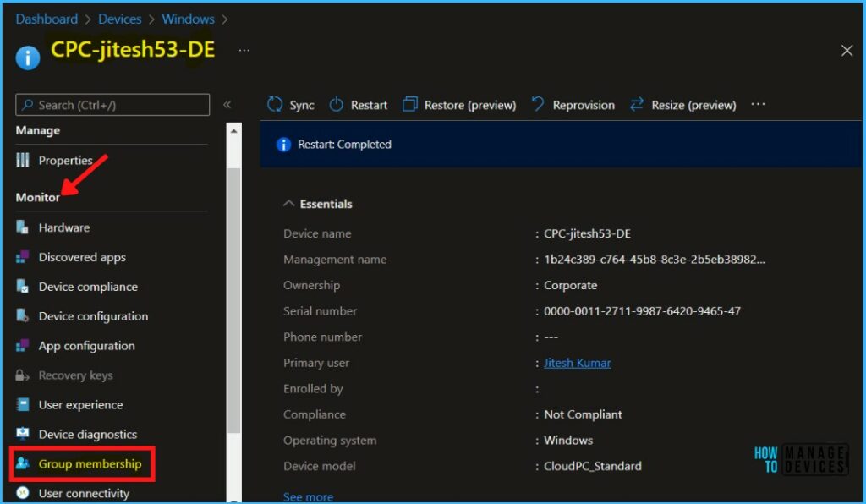
Task: Click the Hardware icon in the sidebar
Action: tap(22, 227)
